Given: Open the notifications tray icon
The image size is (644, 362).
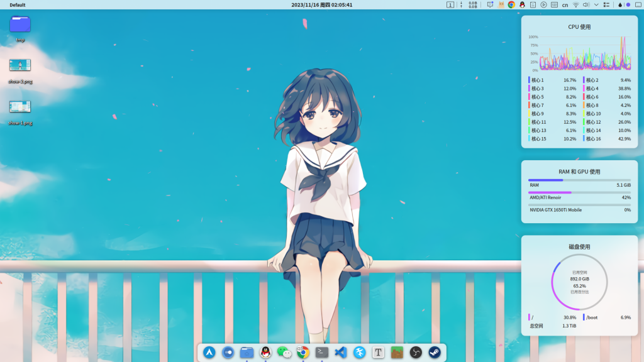Looking at the screenshot, I should 490,5.
